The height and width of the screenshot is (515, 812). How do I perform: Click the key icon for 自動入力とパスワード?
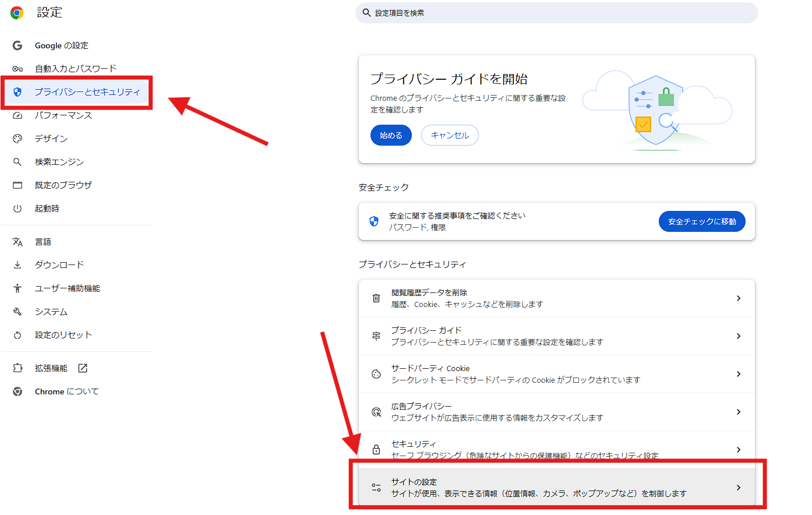click(x=17, y=69)
